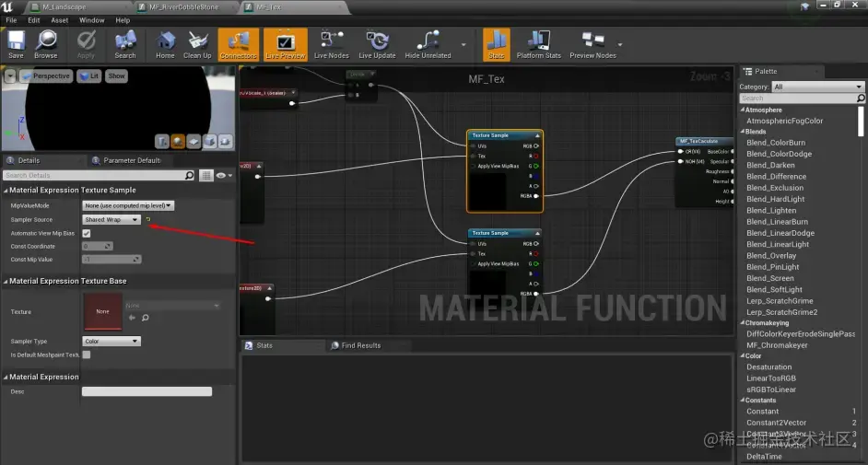This screenshot has width=868, height=465.
Task: Open Hide Unrelated options arrow
Action: pos(463,45)
